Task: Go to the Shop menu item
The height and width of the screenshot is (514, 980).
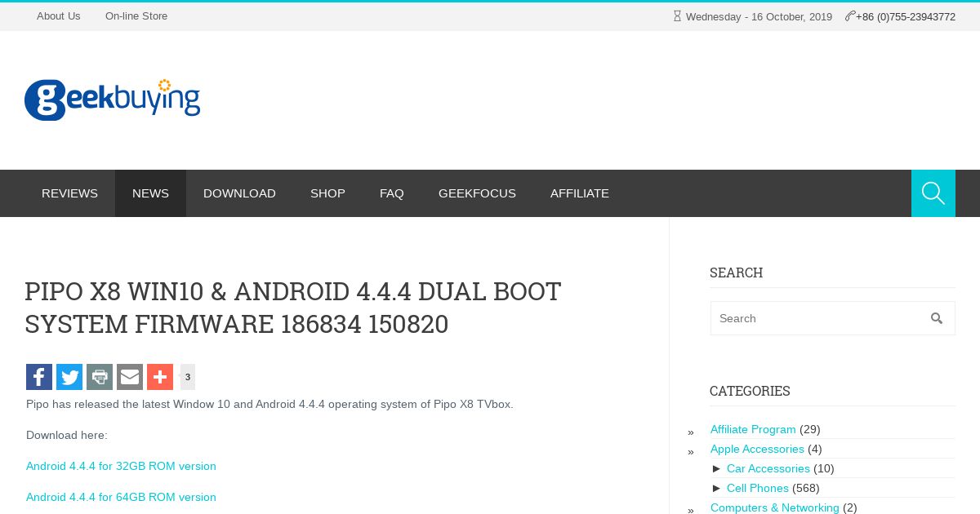Action: coord(327,193)
